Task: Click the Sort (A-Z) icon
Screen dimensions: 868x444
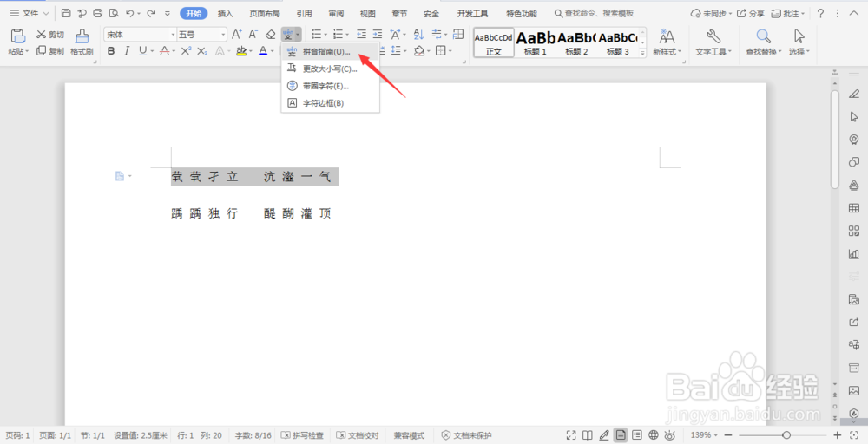Action: (419, 35)
